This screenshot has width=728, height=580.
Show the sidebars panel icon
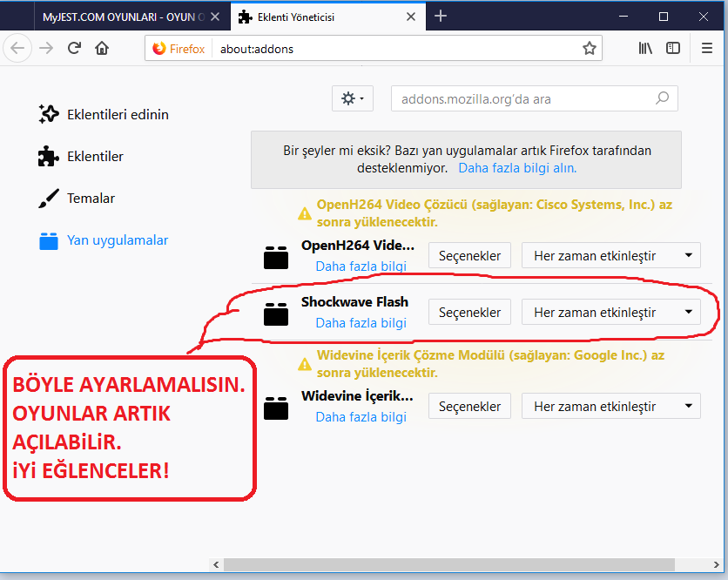tap(673, 48)
